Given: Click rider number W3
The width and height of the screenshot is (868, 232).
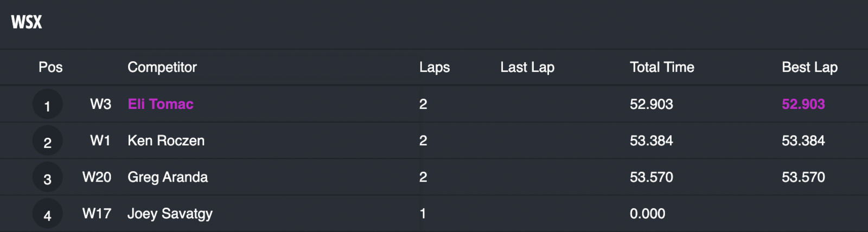Looking at the screenshot, I should [100, 104].
